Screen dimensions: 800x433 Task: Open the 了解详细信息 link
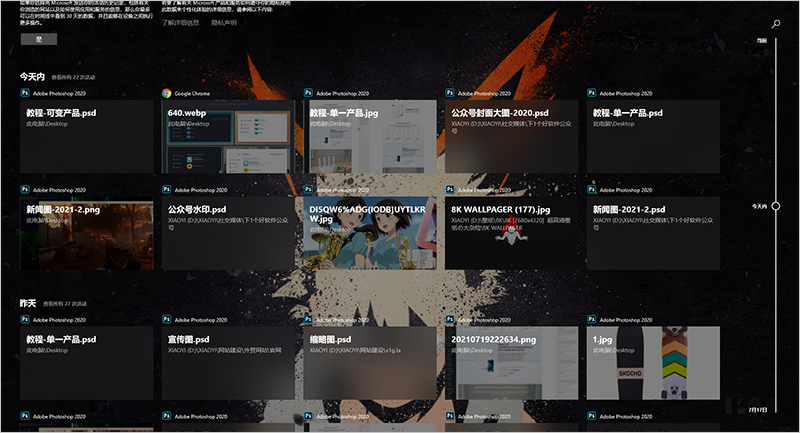180,23
